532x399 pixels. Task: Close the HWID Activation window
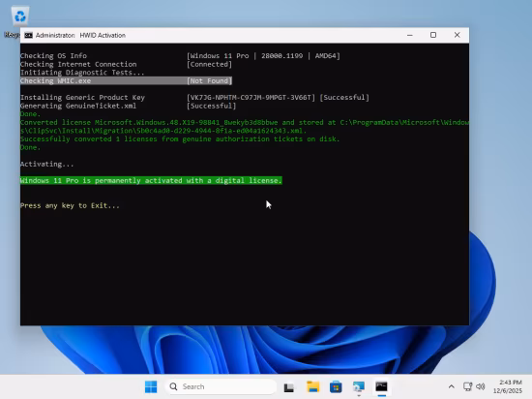(457, 35)
